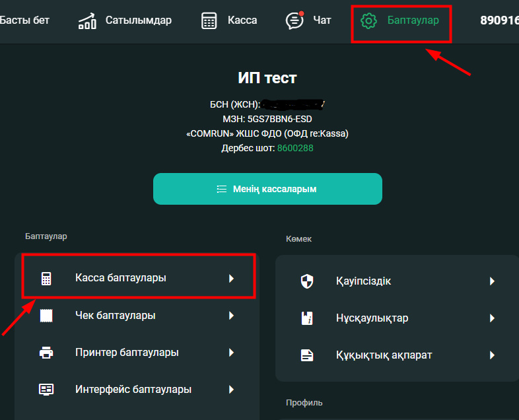The image size is (519, 420).
Task: Open Қауіпсіздік help row
Action: click(398, 281)
